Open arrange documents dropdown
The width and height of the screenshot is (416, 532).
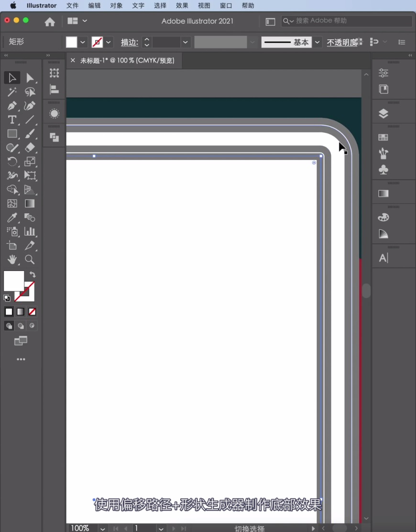point(77,21)
